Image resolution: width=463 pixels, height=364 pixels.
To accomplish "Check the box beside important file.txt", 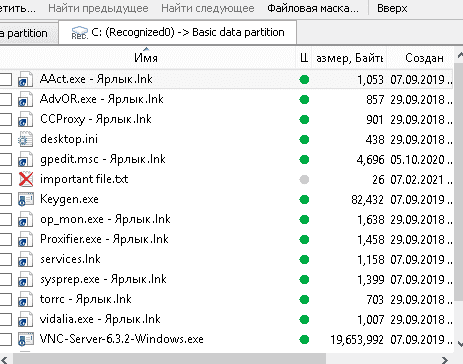I will (6, 180).
